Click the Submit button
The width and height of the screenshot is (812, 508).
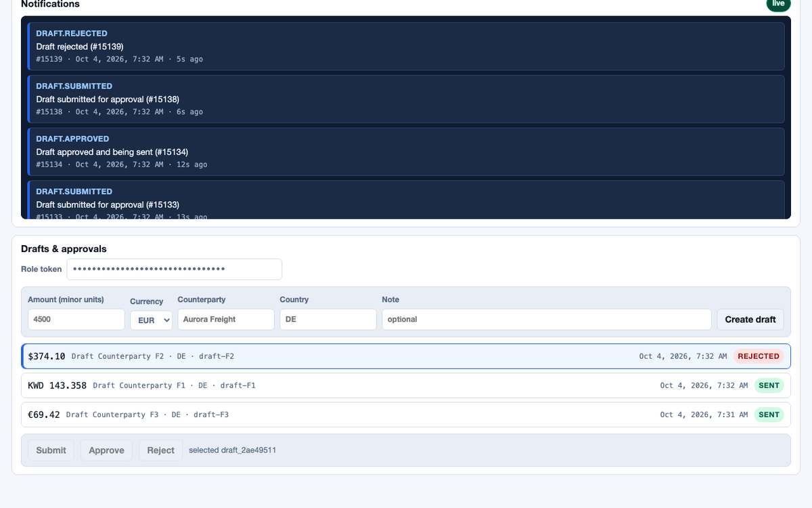coord(51,450)
